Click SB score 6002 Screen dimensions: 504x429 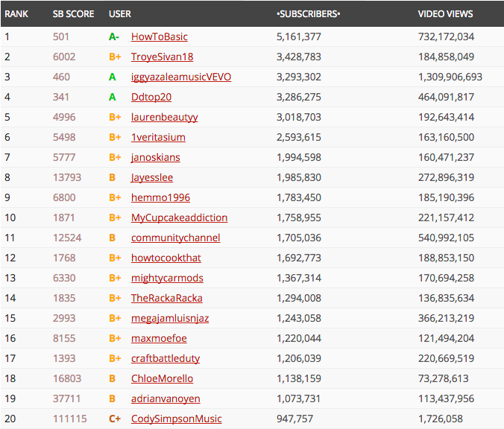pos(64,57)
